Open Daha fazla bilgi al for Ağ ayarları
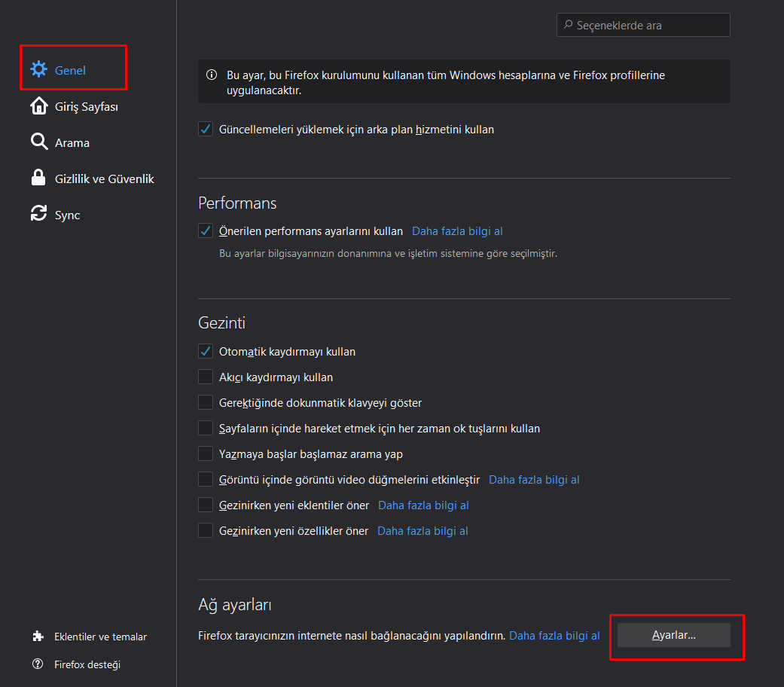The width and height of the screenshot is (784, 687). 554,636
